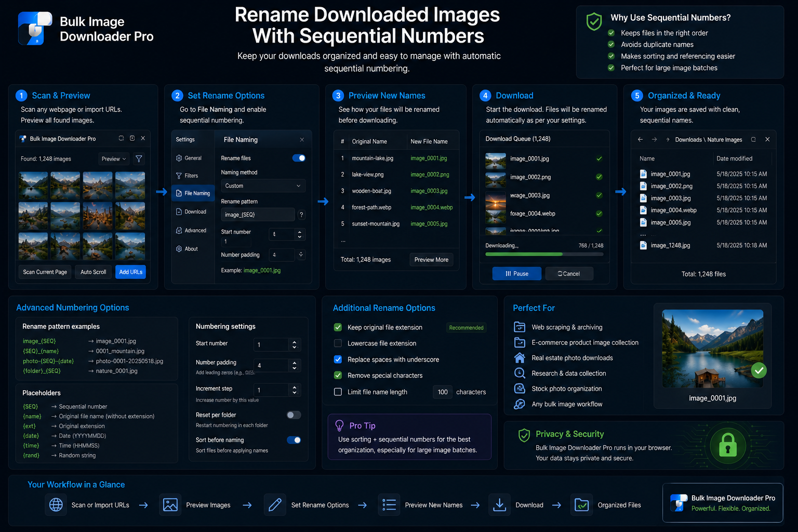Enable Lowercase file extension checkbox
The height and width of the screenshot is (532, 798).
338,343
